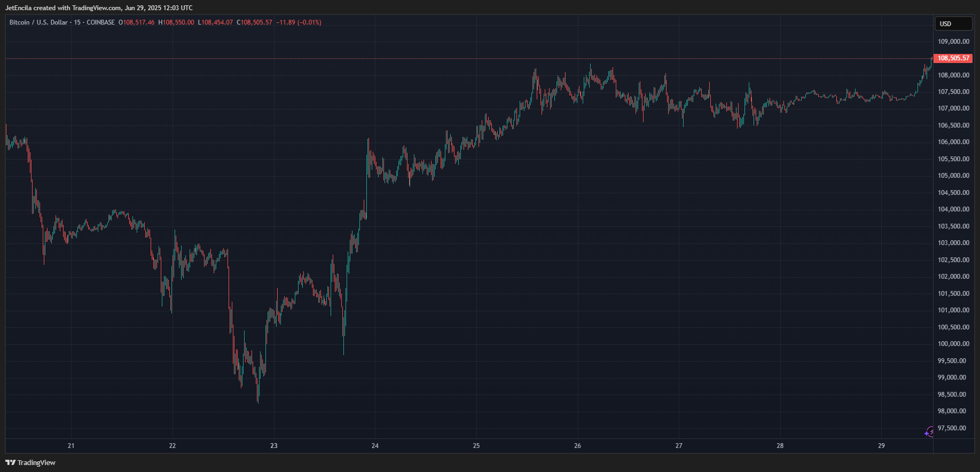Click the red 108,505.57 current price label
Viewport: 980px width, 472px height.
953,58
